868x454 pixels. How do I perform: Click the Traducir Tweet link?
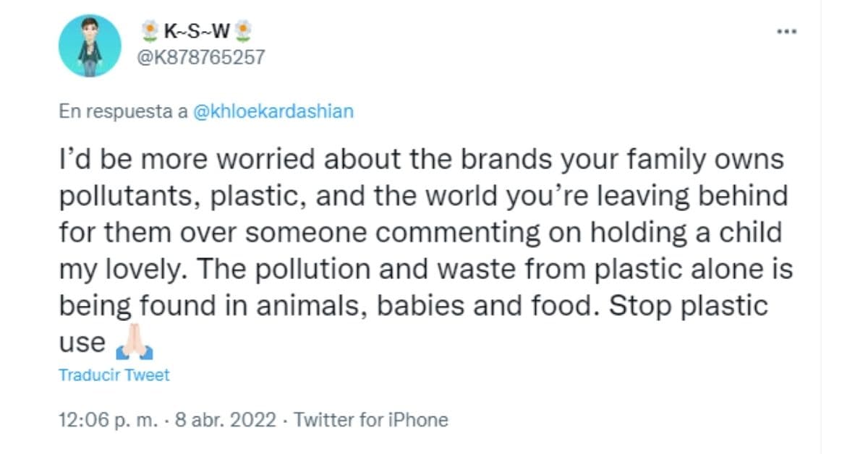click(114, 375)
